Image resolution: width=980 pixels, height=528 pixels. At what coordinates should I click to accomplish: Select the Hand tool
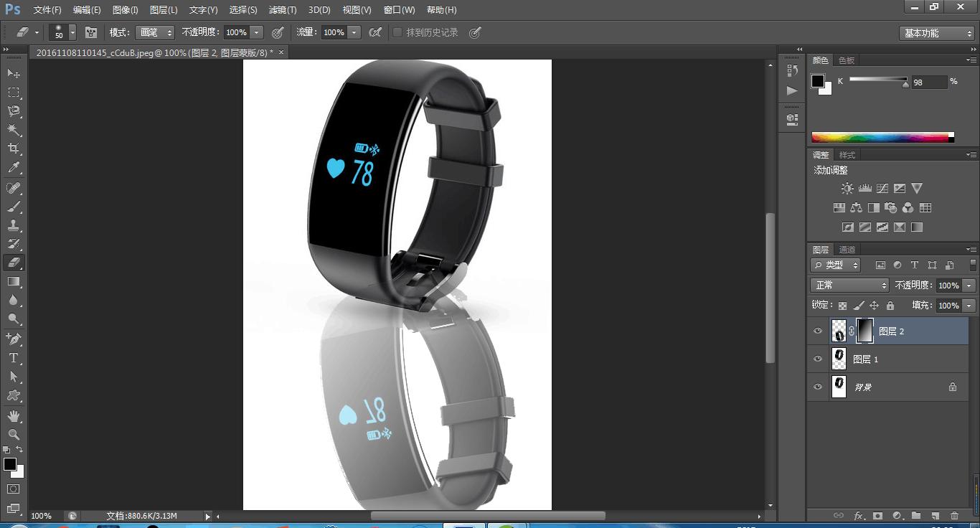click(14, 416)
